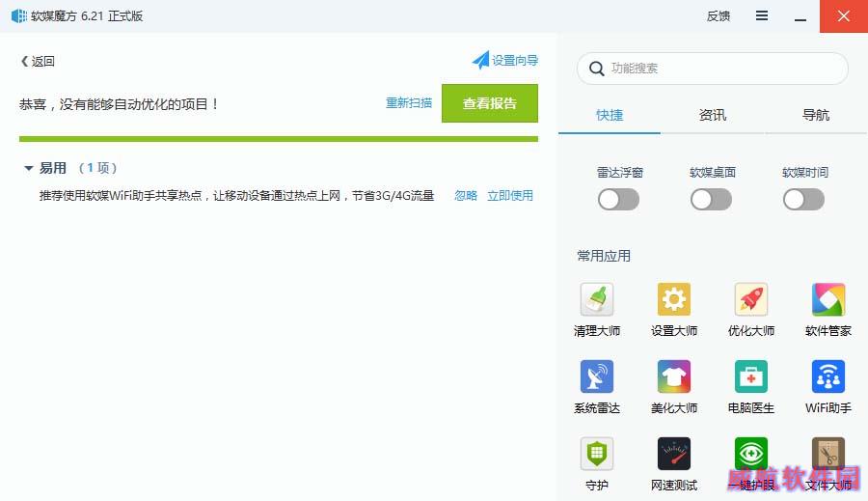
Task: Open the hamburger main menu
Action: pos(762,15)
